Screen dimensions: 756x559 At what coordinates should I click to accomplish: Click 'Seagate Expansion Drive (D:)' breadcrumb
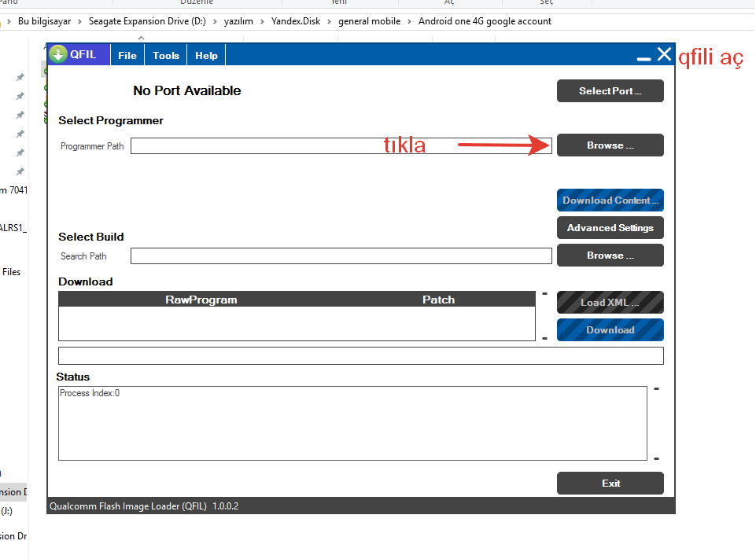pos(147,21)
